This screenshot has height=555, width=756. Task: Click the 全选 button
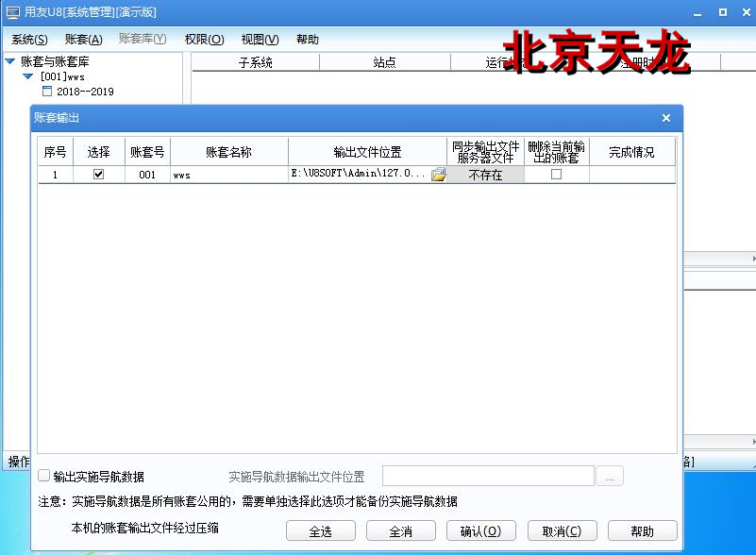(x=321, y=530)
